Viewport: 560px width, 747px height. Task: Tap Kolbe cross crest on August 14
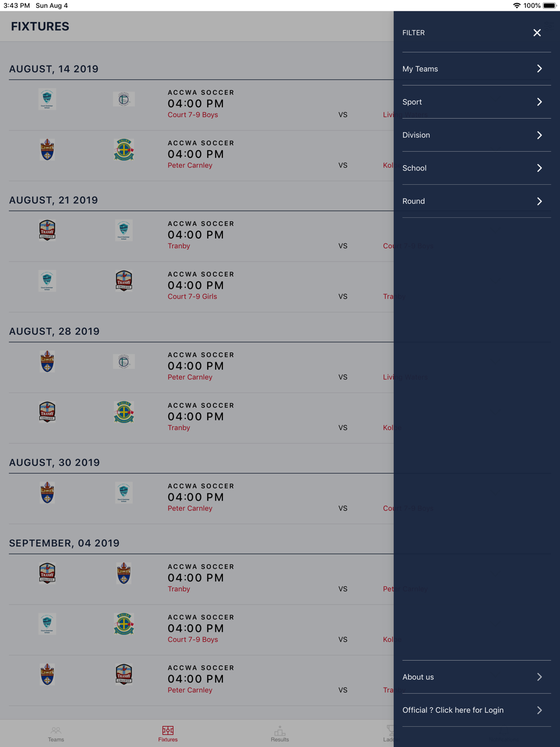point(124,150)
